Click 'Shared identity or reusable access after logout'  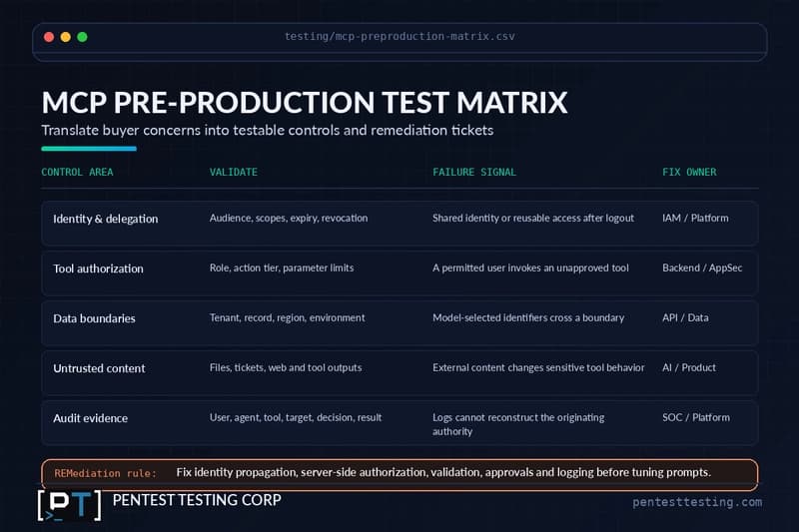(x=533, y=218)
